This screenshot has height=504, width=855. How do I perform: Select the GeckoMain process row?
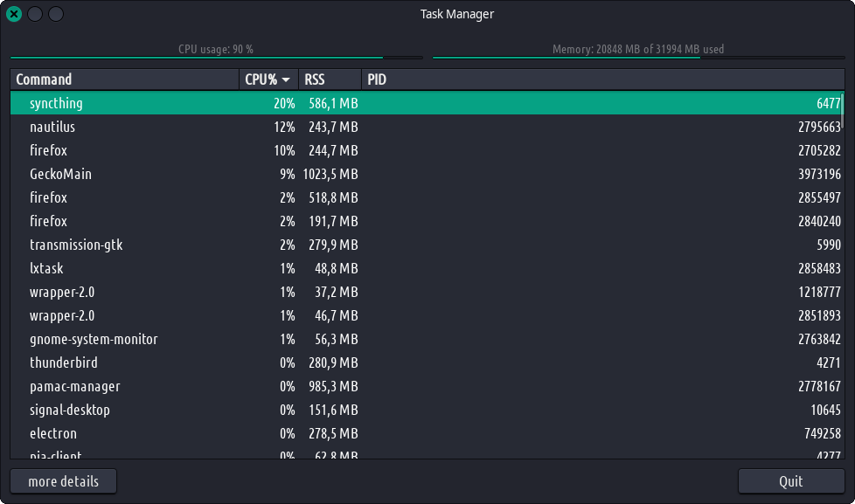pos(60,174)
